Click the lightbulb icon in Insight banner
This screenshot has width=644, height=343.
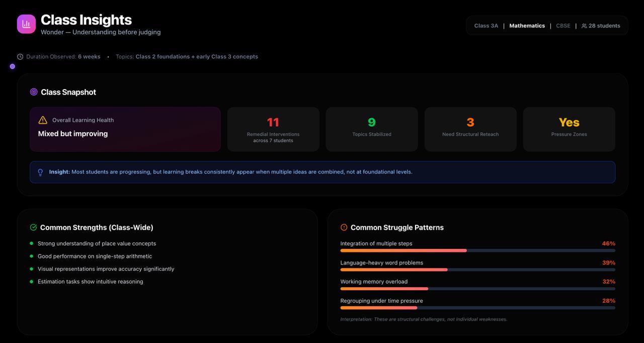(40, 173)
